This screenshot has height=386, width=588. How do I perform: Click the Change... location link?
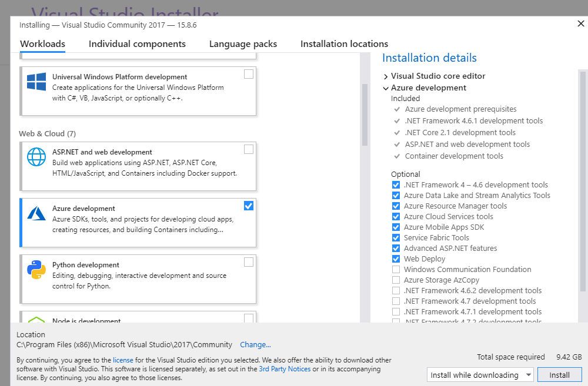point(255,345)
